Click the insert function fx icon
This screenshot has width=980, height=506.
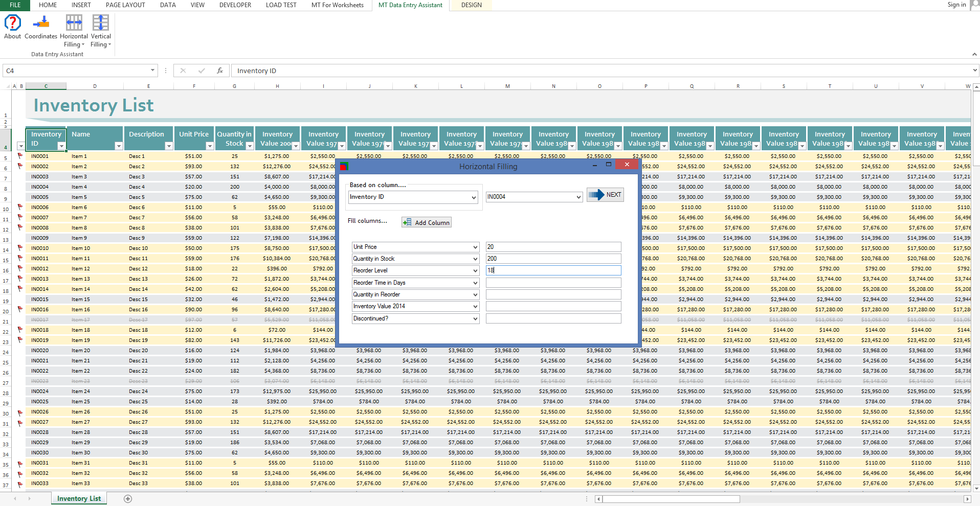[220, 71]
